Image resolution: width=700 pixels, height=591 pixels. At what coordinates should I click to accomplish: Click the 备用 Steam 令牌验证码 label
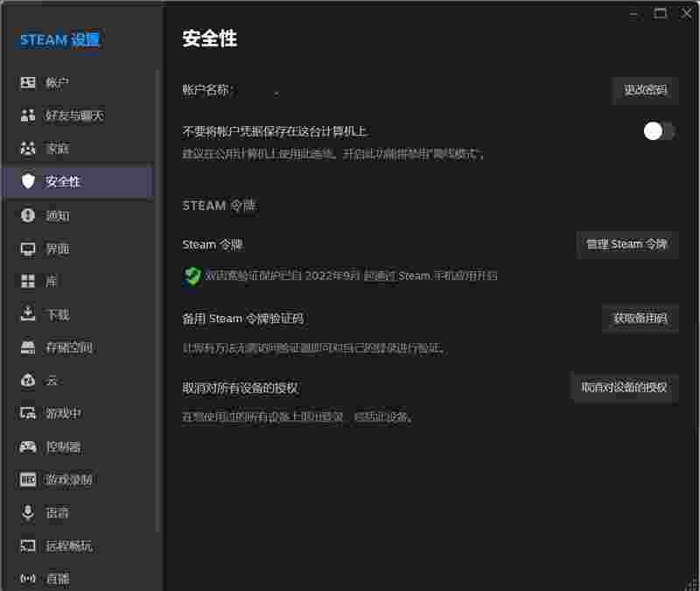pos(243,319)
